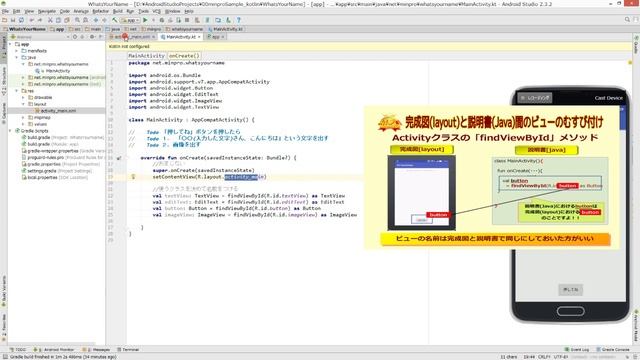Collapse the Gradle Scripts node
This screenshot has height=360, width=640.
[11, 131]
